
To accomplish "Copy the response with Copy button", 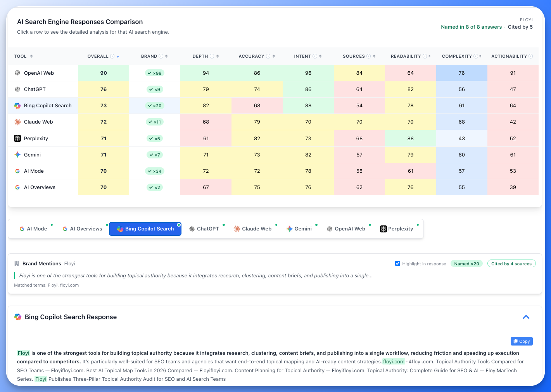I will point(522,341).
